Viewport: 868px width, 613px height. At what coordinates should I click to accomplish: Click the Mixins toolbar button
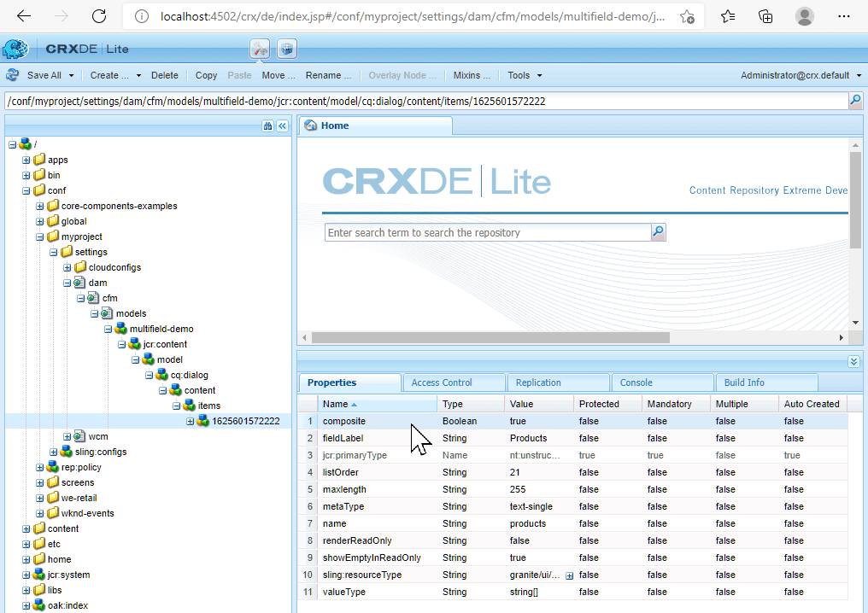(x=472, y=75)
